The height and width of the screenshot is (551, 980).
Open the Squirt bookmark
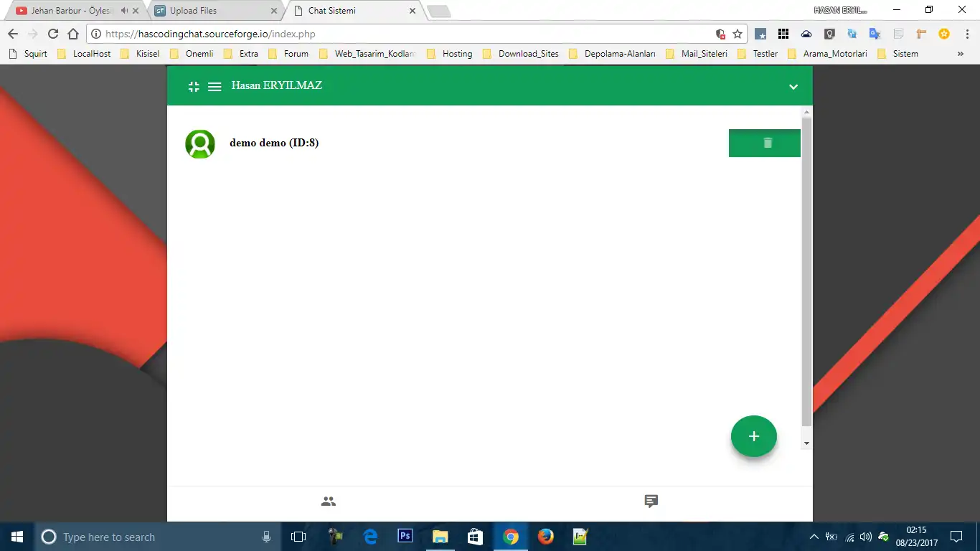pyautogui.click(x=27, y=54)
